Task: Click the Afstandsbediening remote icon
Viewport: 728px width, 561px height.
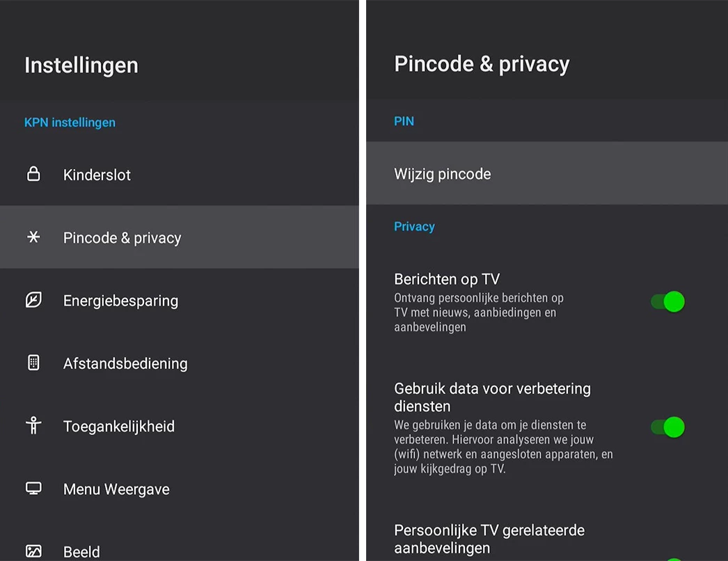Action: 33,363
